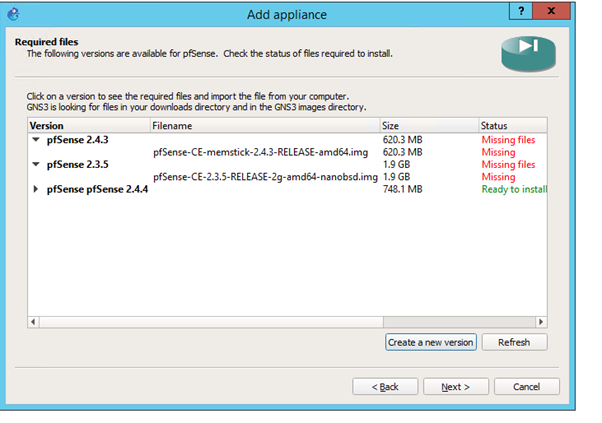Close the Add appliance dialog
The image size is (602, 423).
(551, 11)
